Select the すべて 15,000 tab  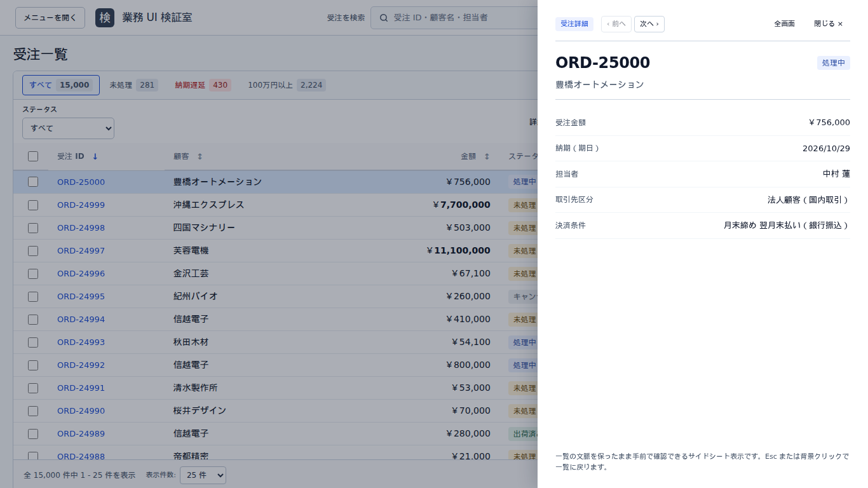coord(61,85)
